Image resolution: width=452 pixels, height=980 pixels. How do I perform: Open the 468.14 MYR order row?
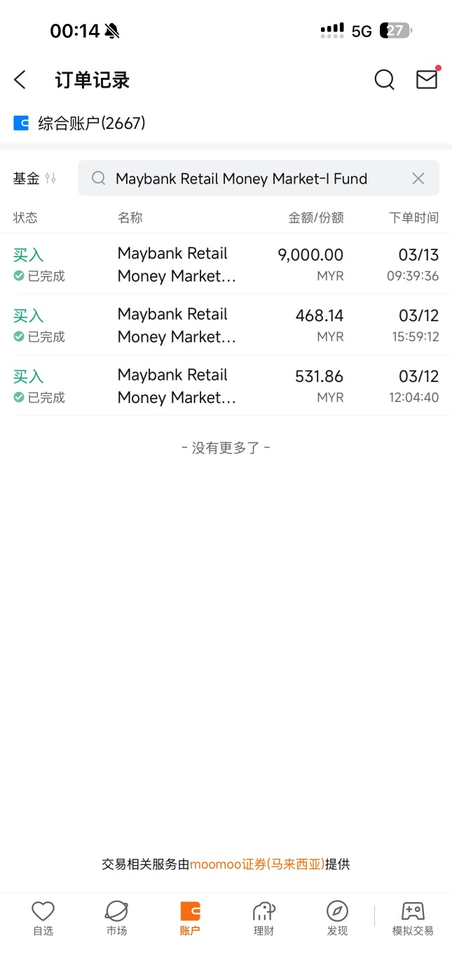point(226,325)
